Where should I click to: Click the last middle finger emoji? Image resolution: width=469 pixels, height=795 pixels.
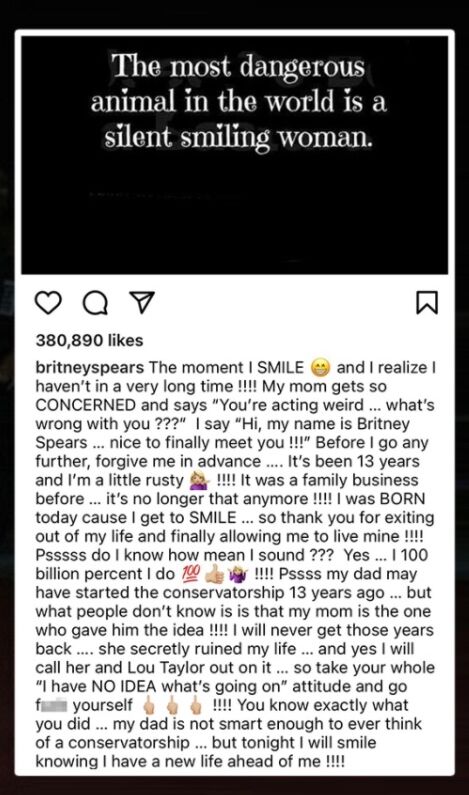coord(196,705)
